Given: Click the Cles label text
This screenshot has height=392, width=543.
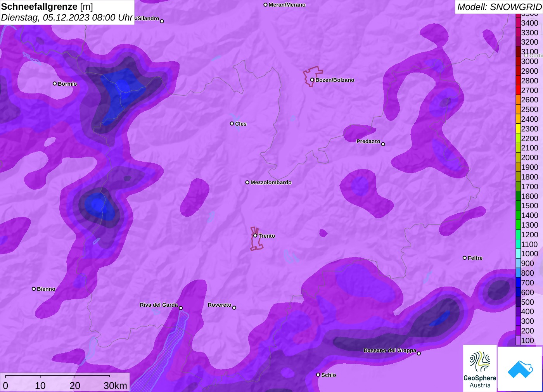Looking at the screenshot, I should pyautogui.click(x=241, y=124).
